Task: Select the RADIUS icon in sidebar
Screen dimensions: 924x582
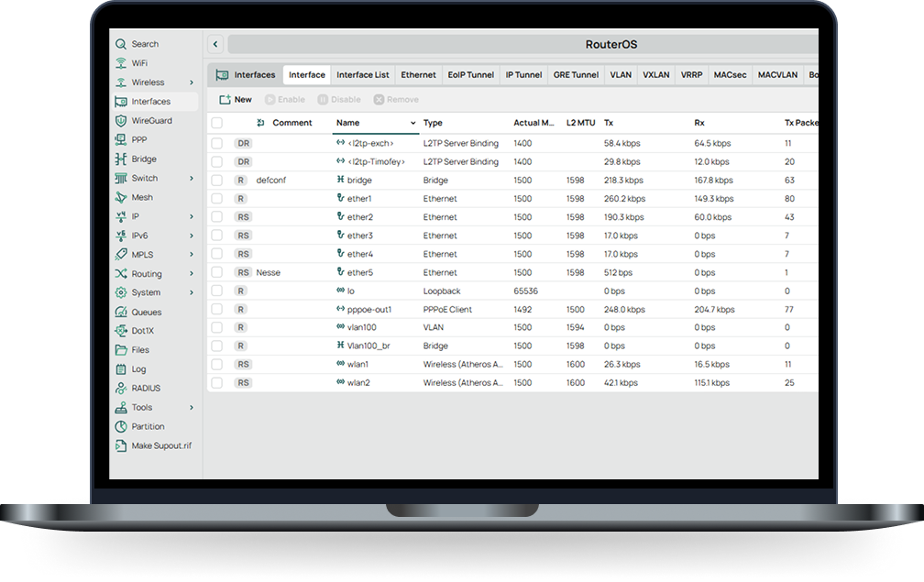Action: (121, 389)
